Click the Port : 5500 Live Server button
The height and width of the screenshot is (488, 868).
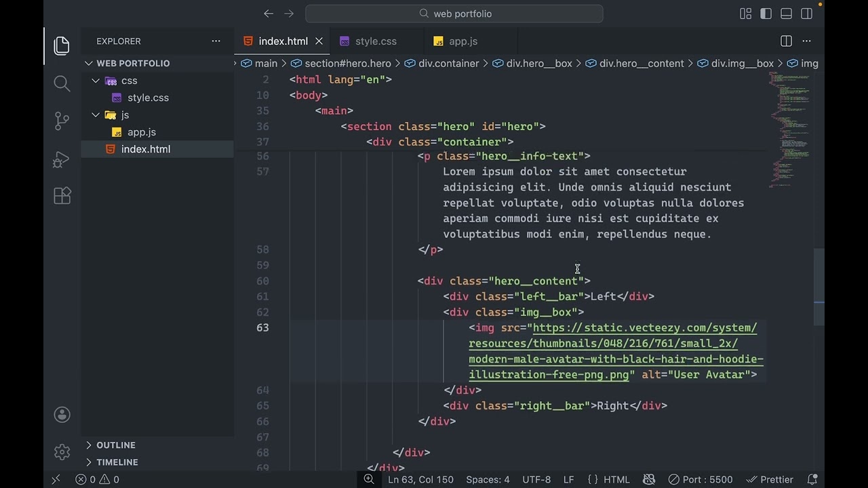(701, 479)
